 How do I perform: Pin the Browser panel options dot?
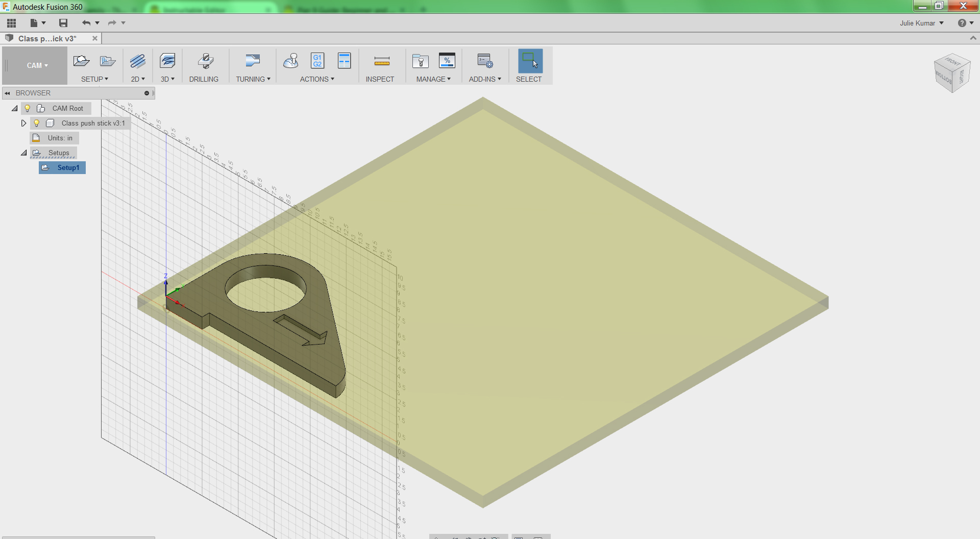tap(146, 93)
